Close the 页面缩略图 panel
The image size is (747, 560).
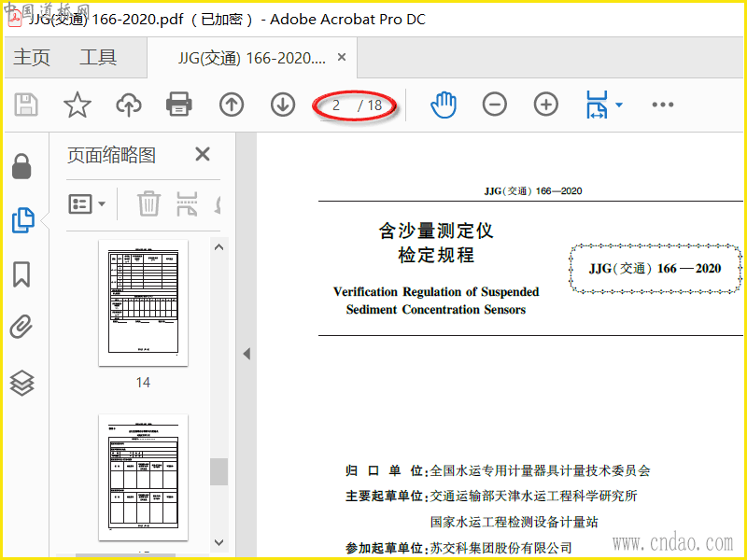coord(203,154)
